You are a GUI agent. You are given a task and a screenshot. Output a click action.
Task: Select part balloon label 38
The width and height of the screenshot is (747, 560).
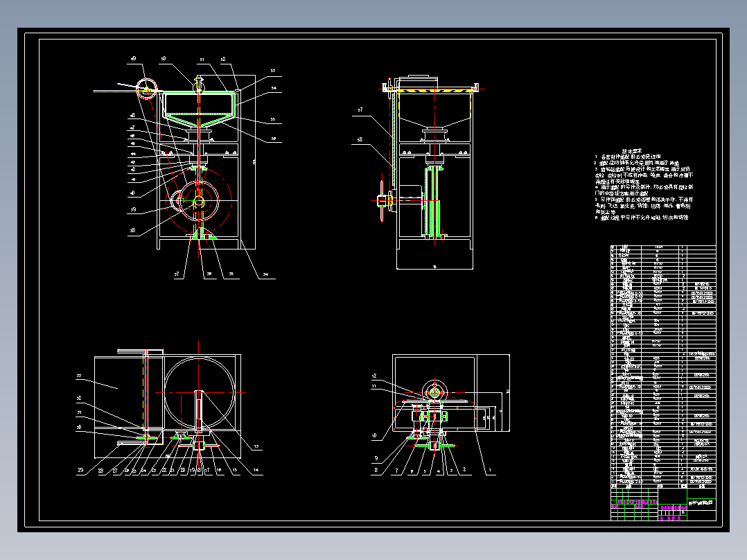[x=132, y=230]
